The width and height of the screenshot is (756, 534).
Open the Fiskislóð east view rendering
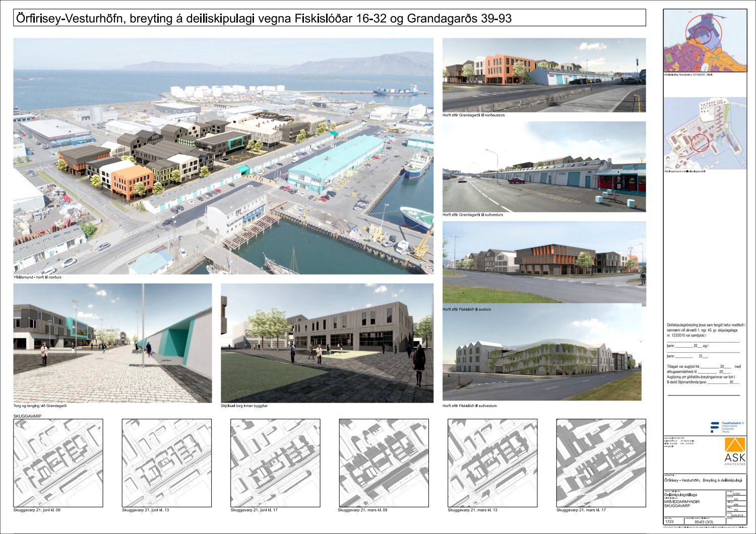(x=544, y=262)
